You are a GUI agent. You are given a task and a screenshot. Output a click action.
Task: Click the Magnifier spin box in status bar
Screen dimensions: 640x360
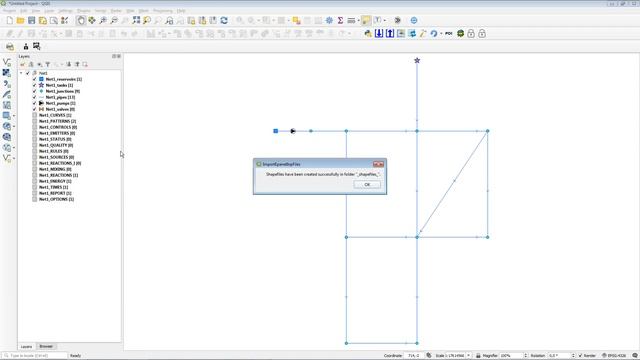click(x=513, y=356)
